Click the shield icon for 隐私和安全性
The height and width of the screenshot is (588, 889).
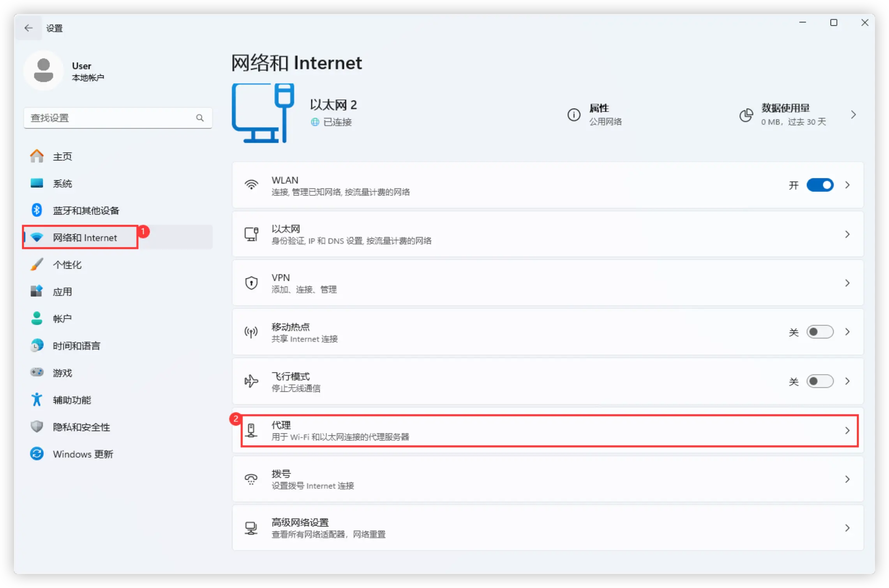click(x=37, y=426)
